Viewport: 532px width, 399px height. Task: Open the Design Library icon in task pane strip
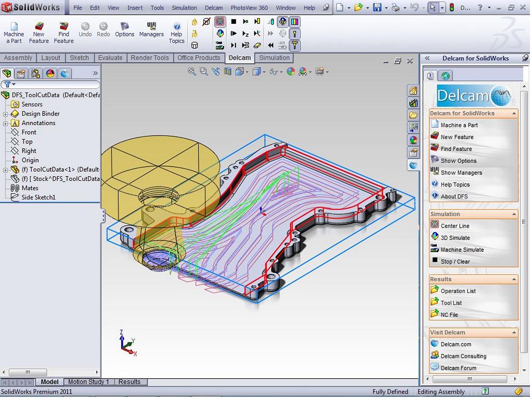tap(413, 103)
